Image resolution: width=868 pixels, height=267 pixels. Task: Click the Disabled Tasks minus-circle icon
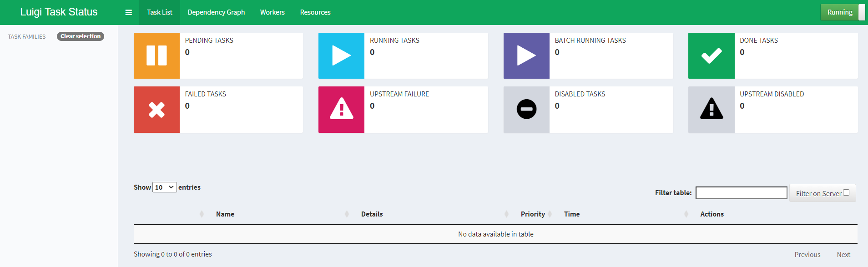tap(526, 110)
